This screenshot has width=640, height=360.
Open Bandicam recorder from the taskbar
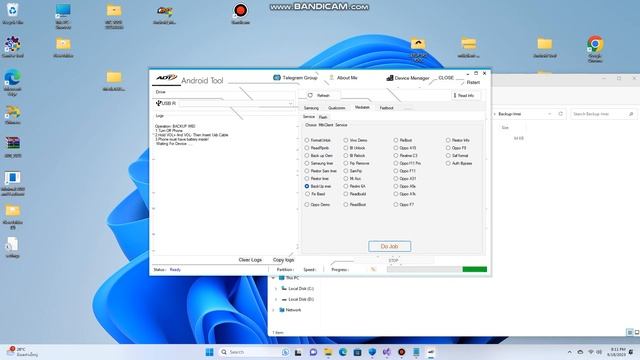402,352
